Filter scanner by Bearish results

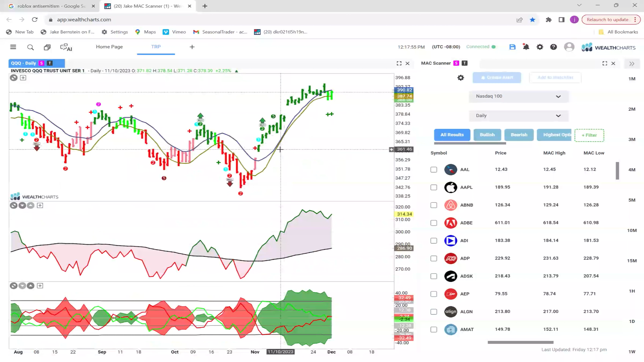(519, 135)
